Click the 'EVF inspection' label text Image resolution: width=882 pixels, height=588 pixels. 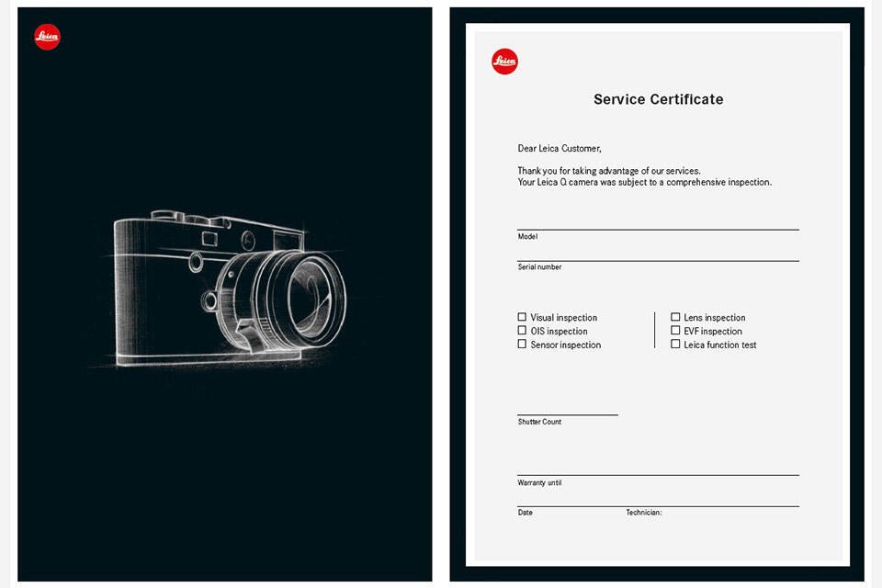[713, 331]
